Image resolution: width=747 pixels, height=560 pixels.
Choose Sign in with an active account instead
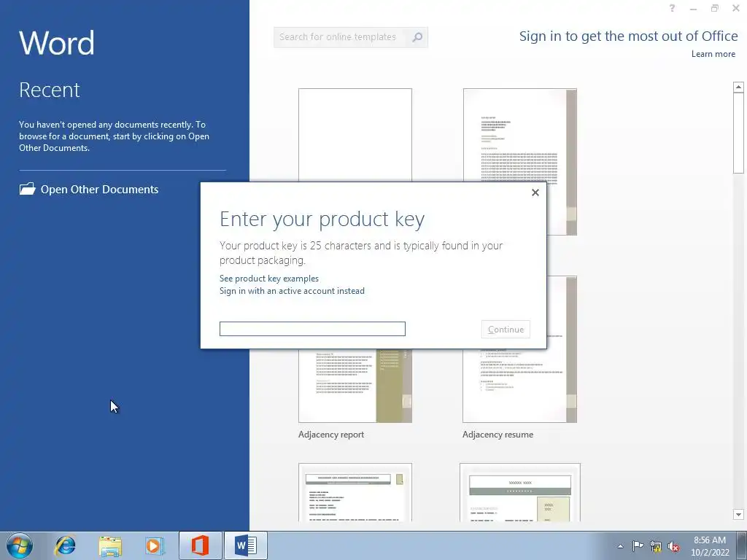click(x=292, y=291)
